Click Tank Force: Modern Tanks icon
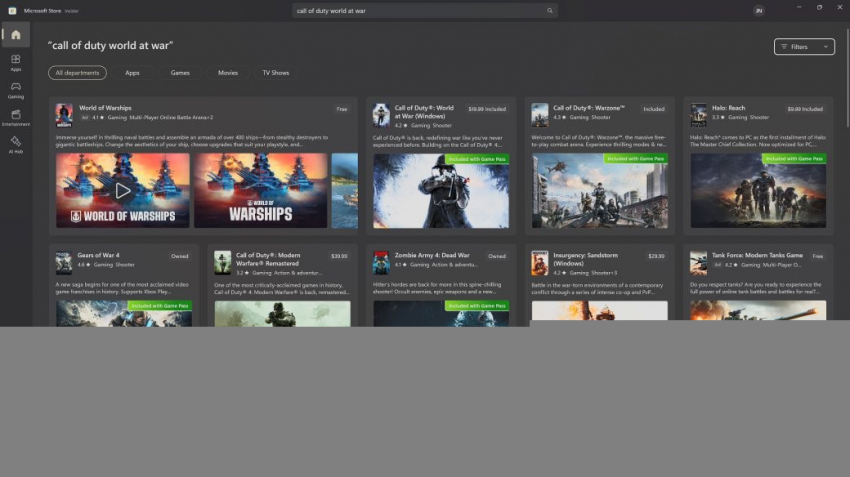The height and width of the screenshot is (477, 850). 698,262
